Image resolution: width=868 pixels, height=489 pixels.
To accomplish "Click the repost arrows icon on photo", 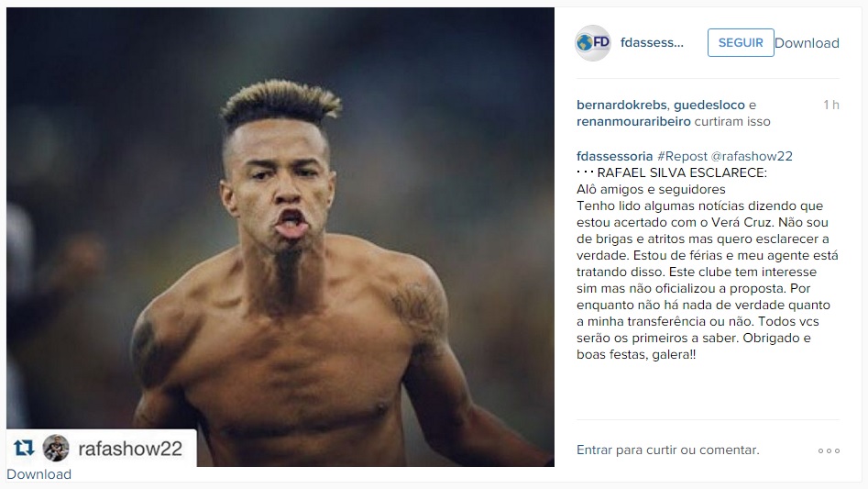I will coord(24,448).
